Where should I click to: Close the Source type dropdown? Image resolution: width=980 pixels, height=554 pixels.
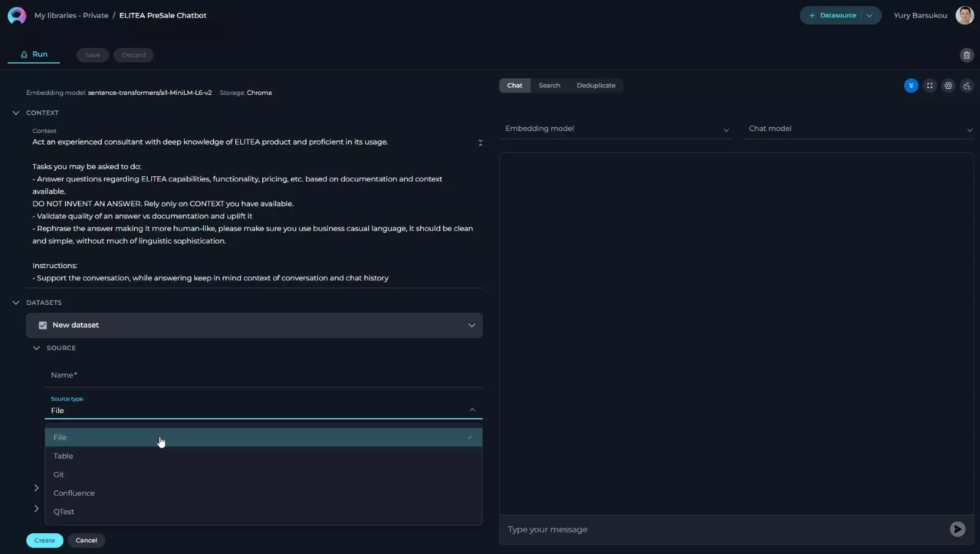(472, 410)
